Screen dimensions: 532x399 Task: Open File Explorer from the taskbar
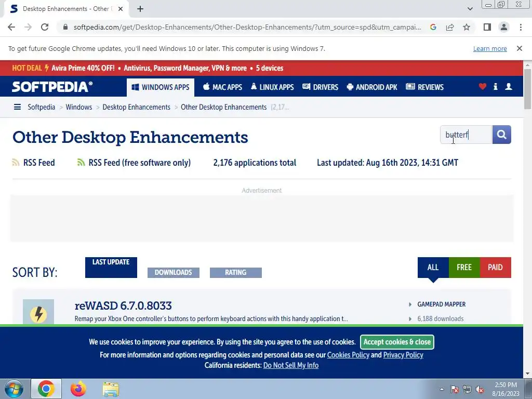pos(111,389)
